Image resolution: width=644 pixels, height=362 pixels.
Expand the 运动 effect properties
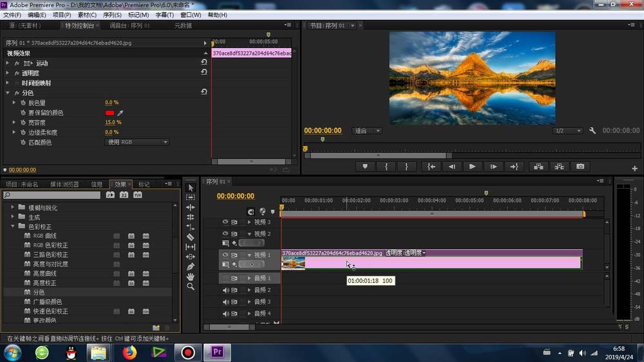pyautogui.click(x=7, y=63)
